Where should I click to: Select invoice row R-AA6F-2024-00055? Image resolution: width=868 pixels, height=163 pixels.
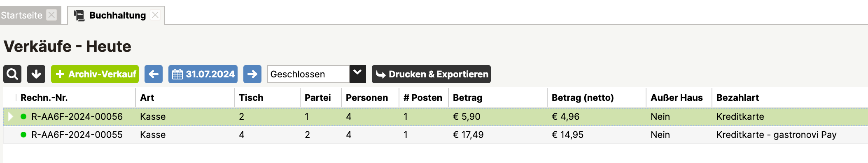pos(436,135)
